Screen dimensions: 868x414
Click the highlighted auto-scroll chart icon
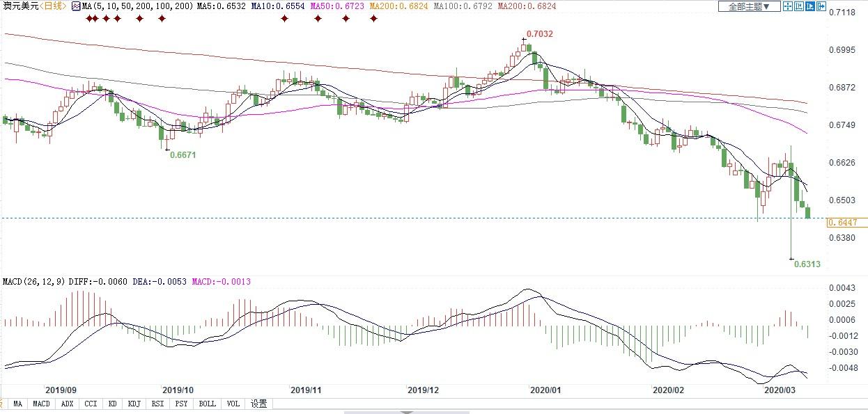click(810, 6)
